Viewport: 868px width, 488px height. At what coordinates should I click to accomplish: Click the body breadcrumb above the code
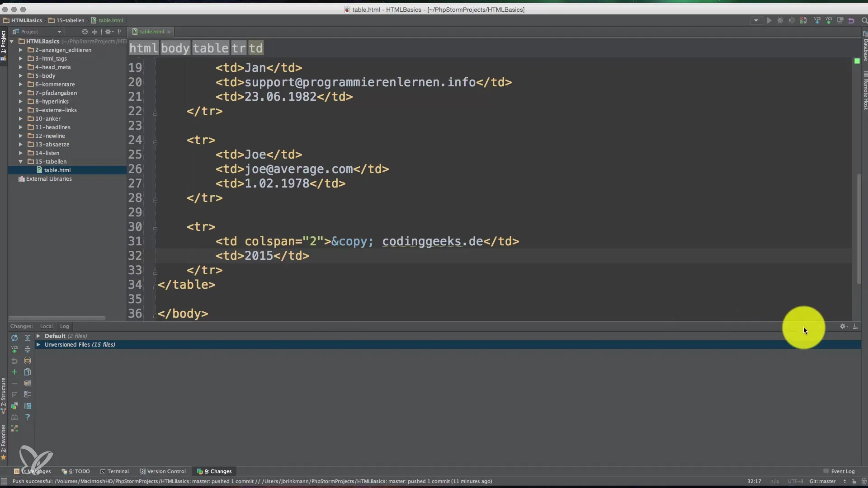tap(175, 48)
